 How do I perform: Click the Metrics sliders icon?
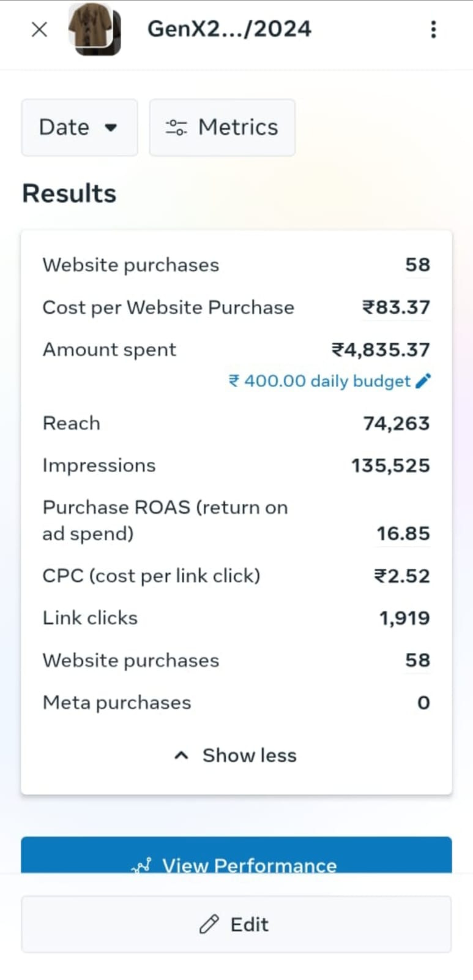(x=176, y=127)
